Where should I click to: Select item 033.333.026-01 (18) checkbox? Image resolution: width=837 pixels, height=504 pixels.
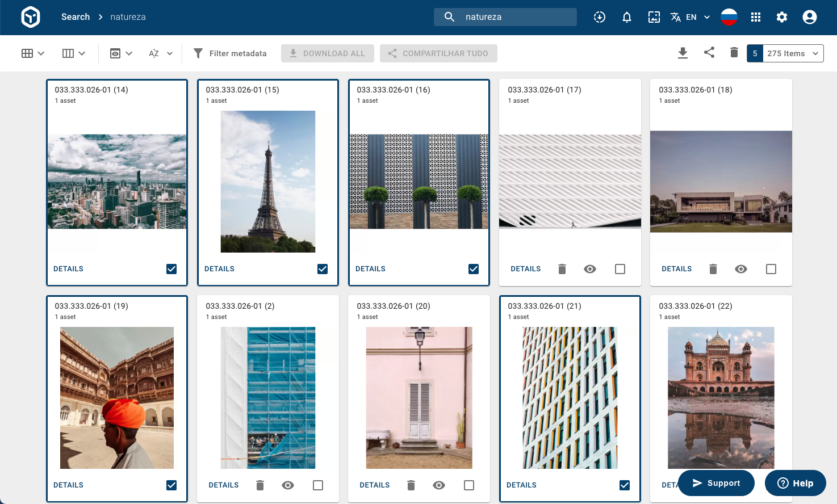click(x=771, y=269)
